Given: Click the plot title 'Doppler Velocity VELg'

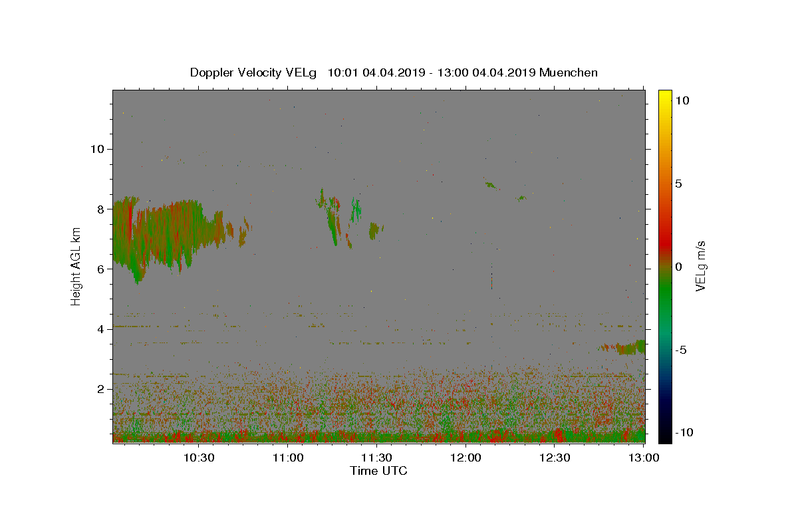Looking at the screenshot, I should (254, 72).
